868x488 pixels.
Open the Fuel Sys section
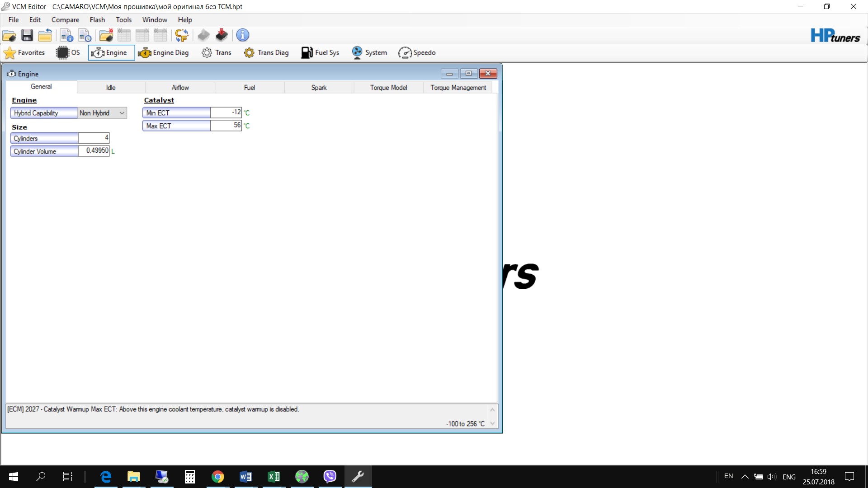coord(320,53)
